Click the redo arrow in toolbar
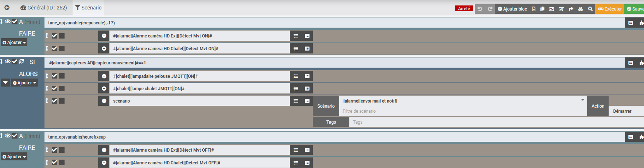The image size is (644, 168). pyautogui.click(x=490, y=9)
